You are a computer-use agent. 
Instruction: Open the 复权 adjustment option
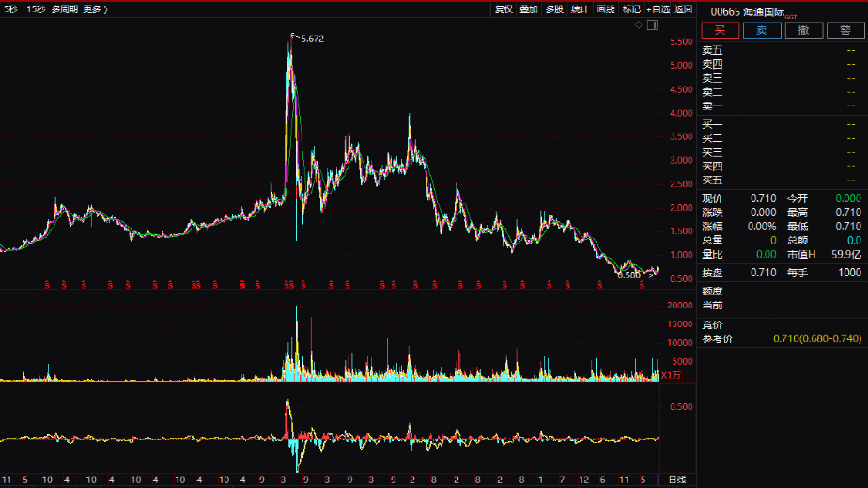(x=504, y=9)
